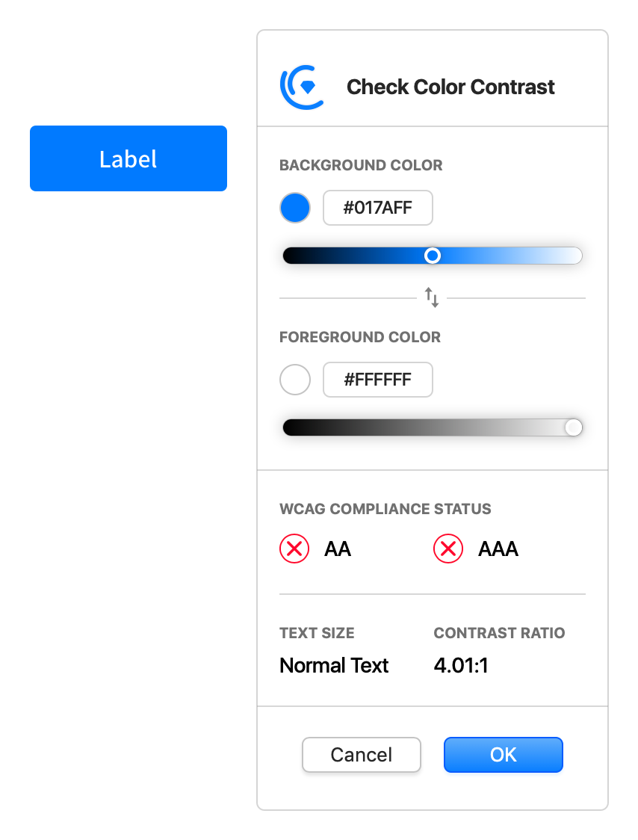Viewport: 638px width, 840px height.
Task: Click the foreground hex field #FFFFFF
Action: click(378, 380)
